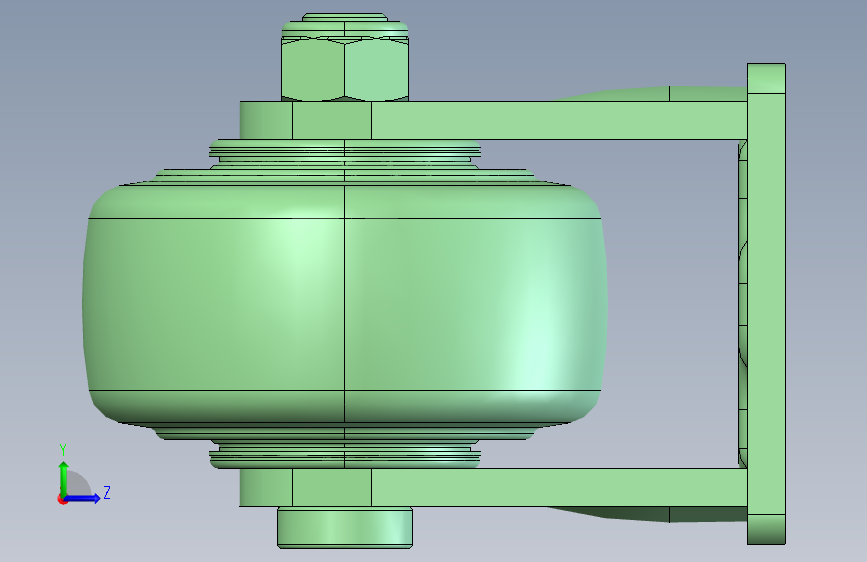Pick the large wheel body in the viewport
The width and height of the screenshot is (867, 562).
pyautogui.click(x=345, y=304)
